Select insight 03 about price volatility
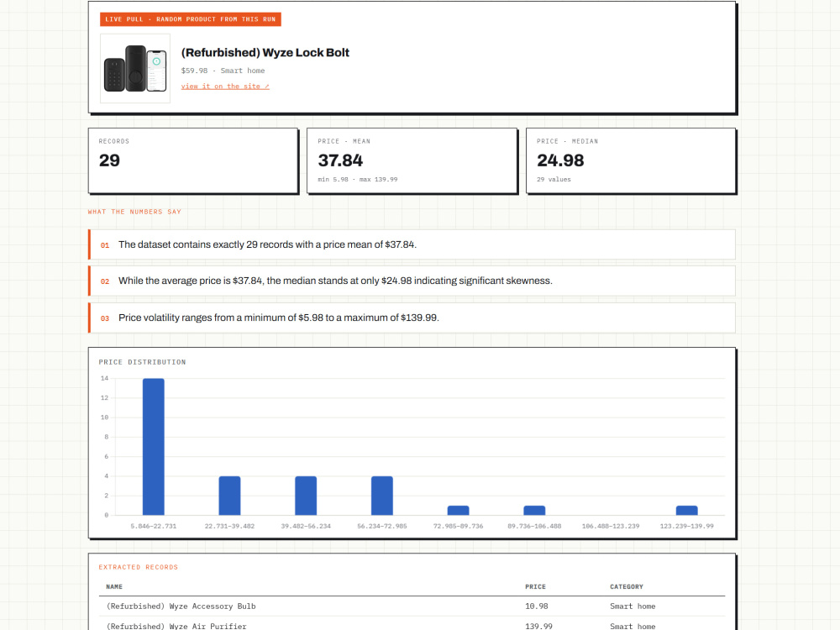The width and height of the screenshot is (840, 630). coord(412,318)
